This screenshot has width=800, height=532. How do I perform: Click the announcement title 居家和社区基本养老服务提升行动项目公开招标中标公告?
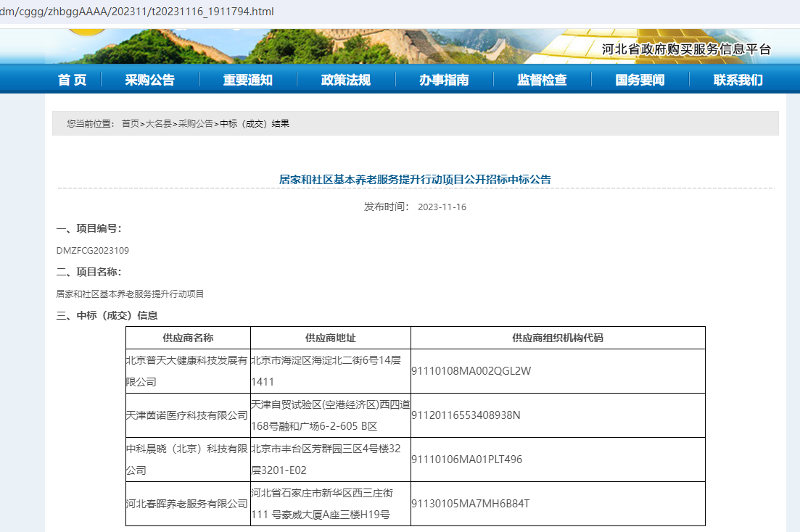click(415, 180)
